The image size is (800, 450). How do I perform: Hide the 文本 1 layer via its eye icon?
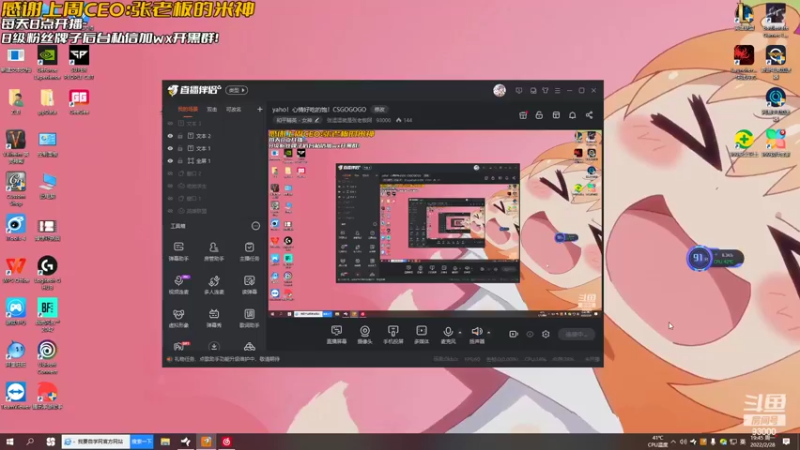tap(170, 148)
